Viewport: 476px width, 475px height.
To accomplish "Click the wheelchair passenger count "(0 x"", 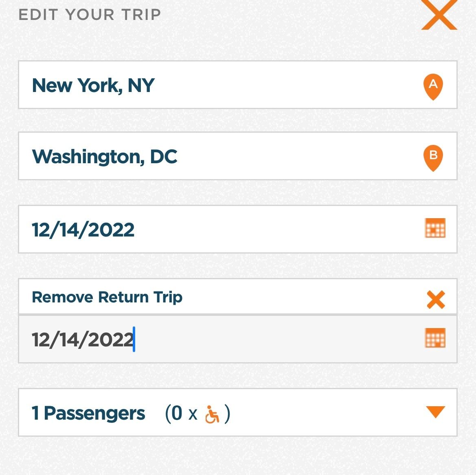I will click(x=181, y=414).
